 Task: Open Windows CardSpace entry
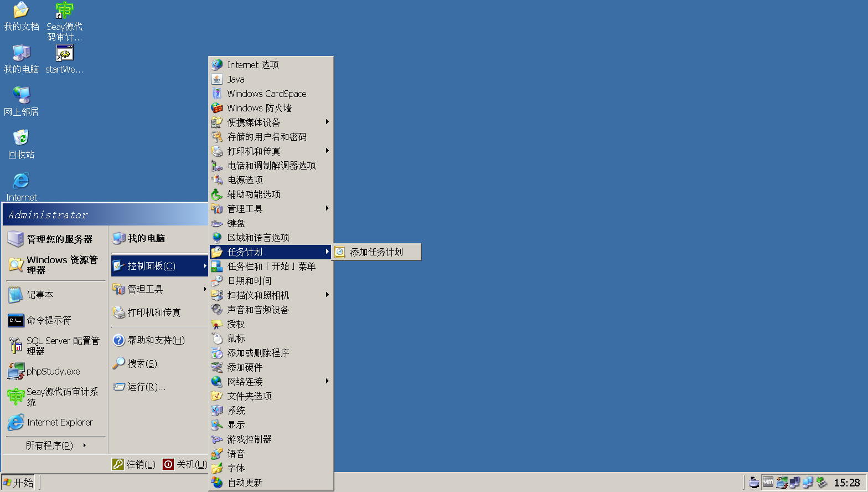(271, 94)
